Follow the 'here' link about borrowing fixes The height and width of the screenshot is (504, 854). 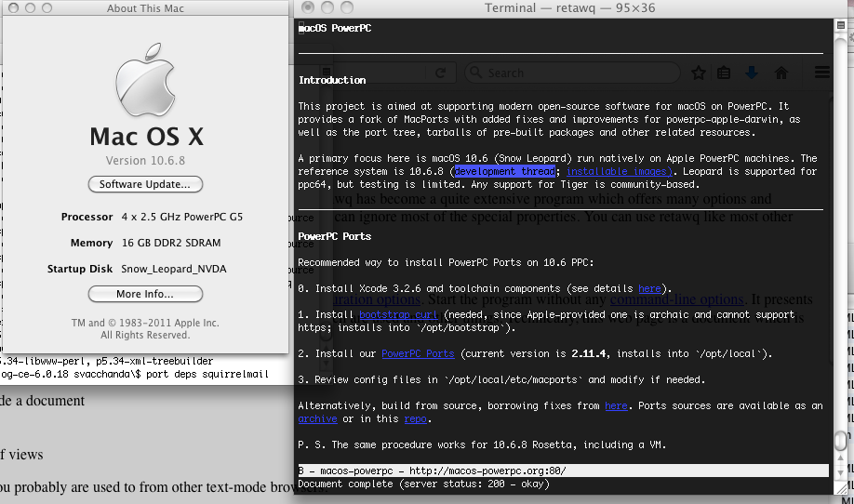click(x=616, y=406)
